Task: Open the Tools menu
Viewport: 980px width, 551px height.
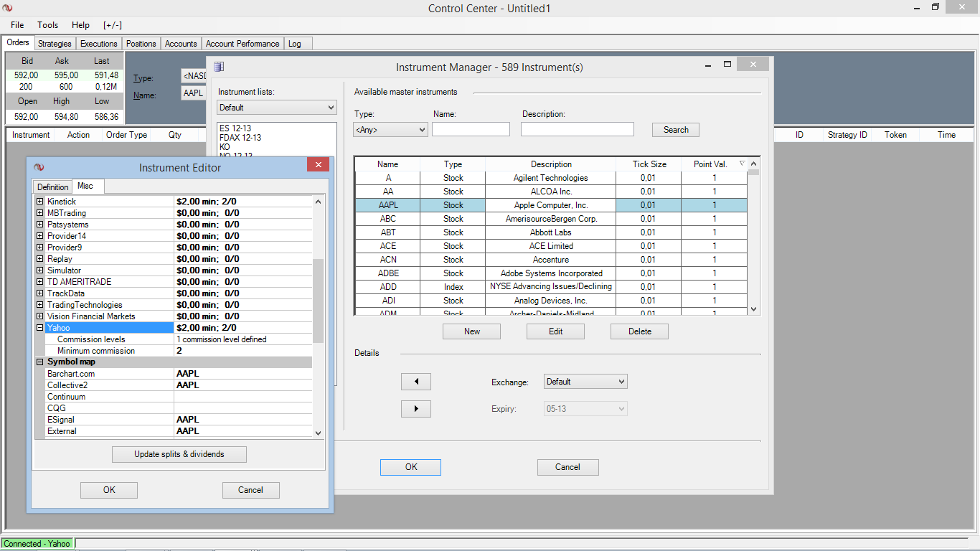Action: click(x=48, y=25)
